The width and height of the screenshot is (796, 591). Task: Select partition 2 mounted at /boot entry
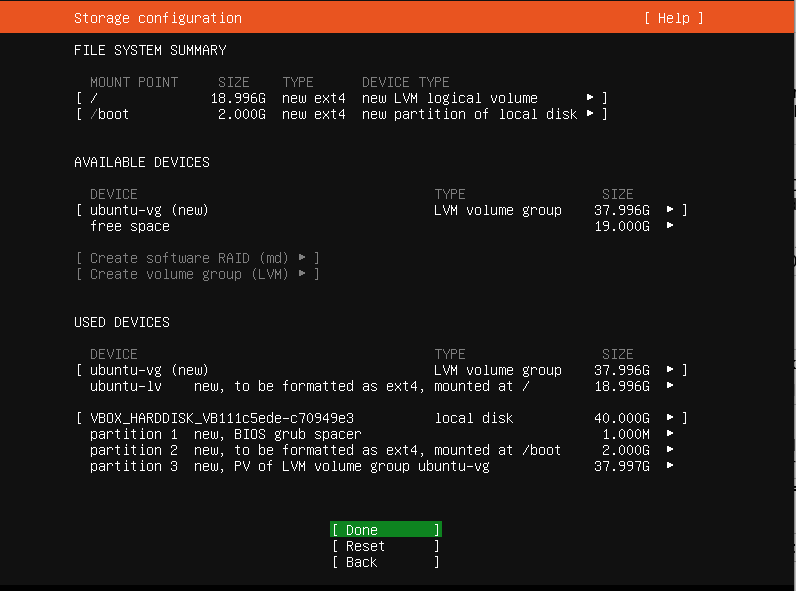pyautogui.click(x=325, y=450)
